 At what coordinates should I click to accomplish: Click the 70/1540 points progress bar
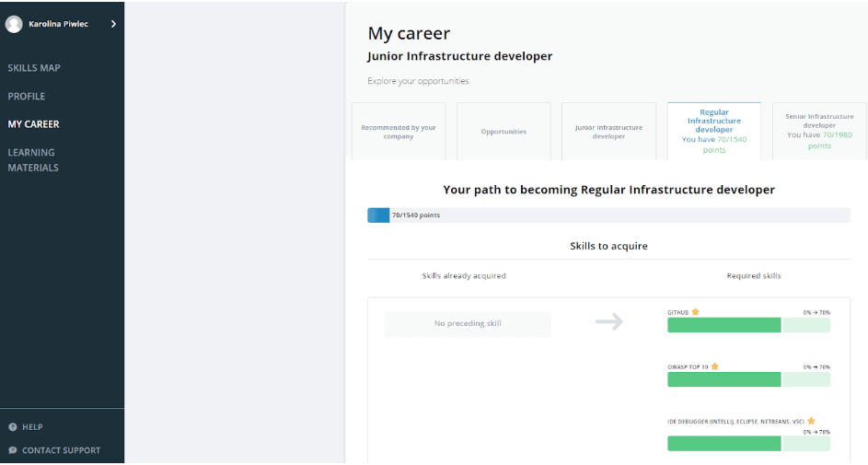608,215
